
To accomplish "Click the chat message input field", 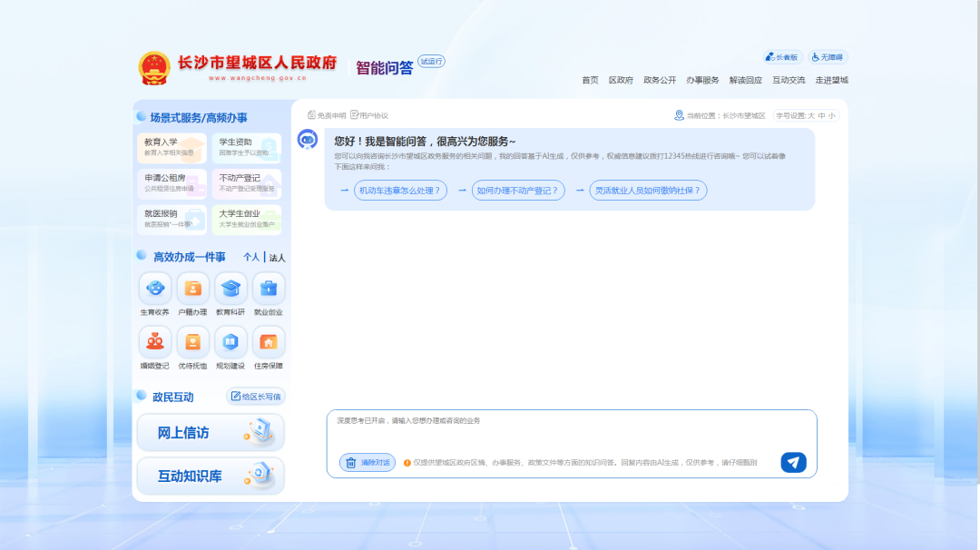I will [572, 430].
